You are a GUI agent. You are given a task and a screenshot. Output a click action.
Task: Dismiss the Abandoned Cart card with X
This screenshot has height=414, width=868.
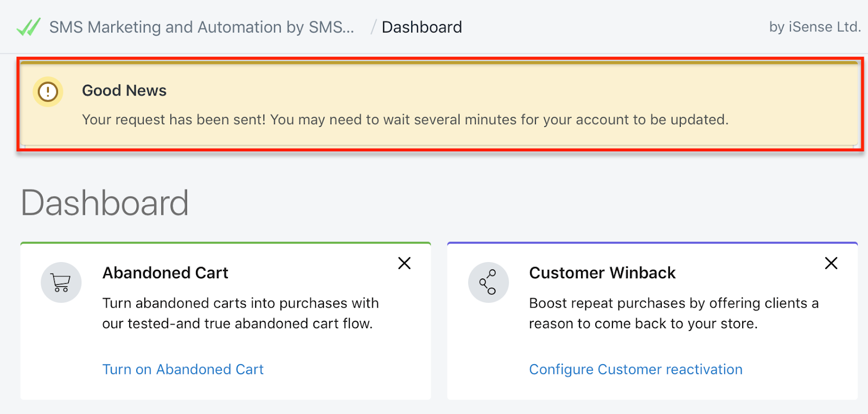[404, 263]
